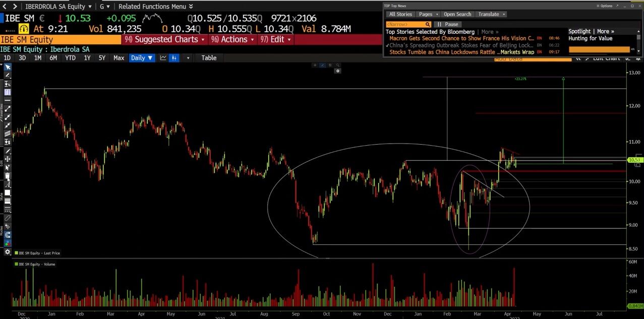Click the Narrow search input field
Viewport: 644px width, 319px height.
click(x=405, y=24)
